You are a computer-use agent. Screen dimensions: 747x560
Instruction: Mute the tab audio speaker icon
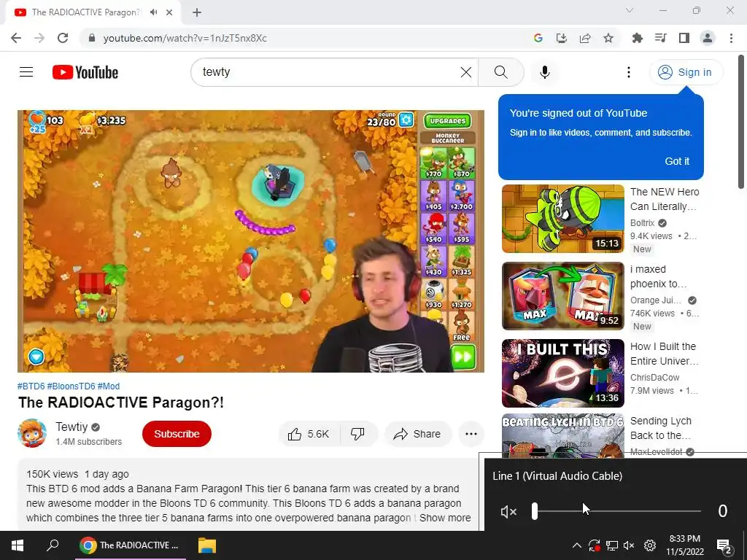point(153,12)
